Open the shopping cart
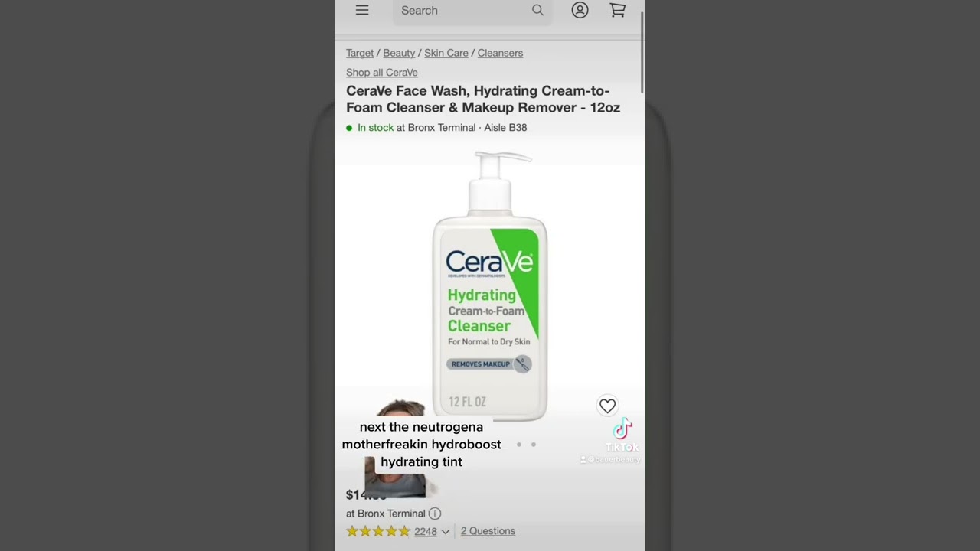 point(618,10)
